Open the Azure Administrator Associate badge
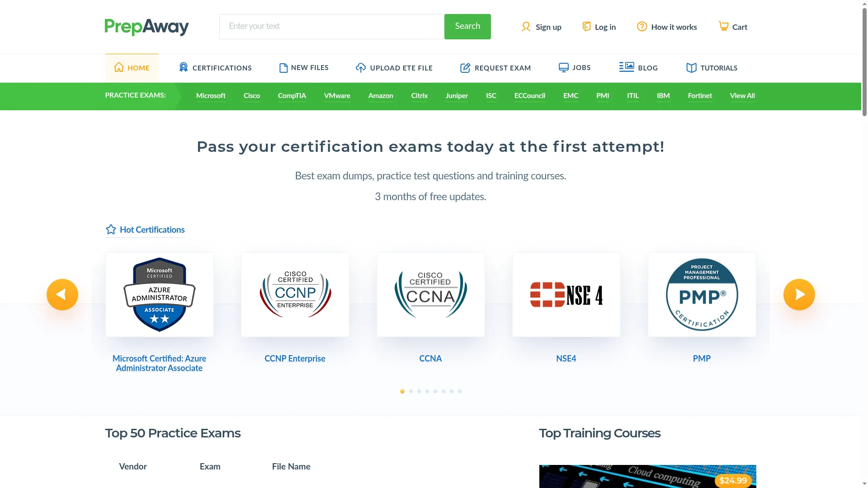Screen dimensions: 868x488 (160, 295)
